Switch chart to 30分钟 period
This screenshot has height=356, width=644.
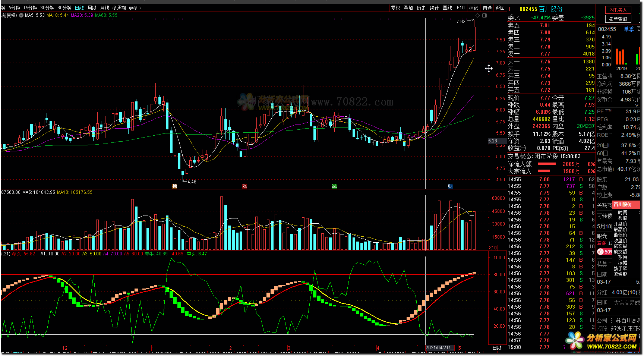coord(47,8)
